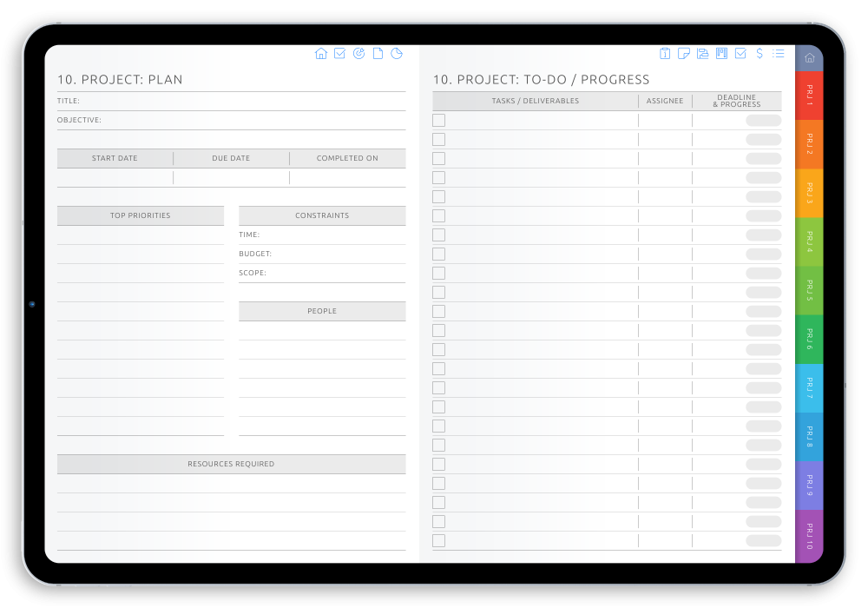Click the blank document page icon
This screenshot has width=868, height=608.
(378, 53)
